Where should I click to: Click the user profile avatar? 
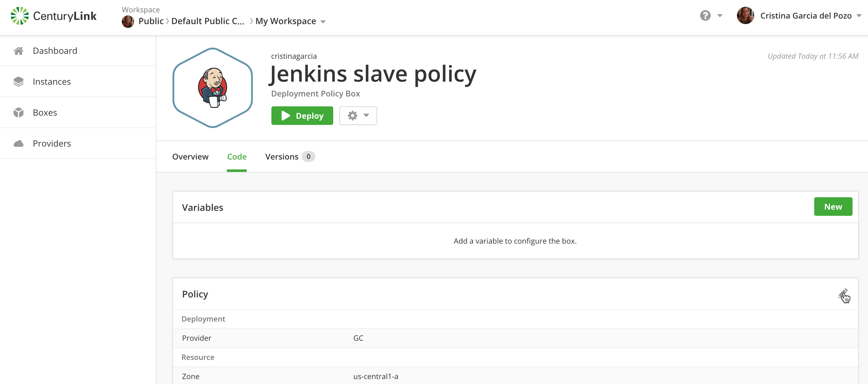click(x=745, y=15)
